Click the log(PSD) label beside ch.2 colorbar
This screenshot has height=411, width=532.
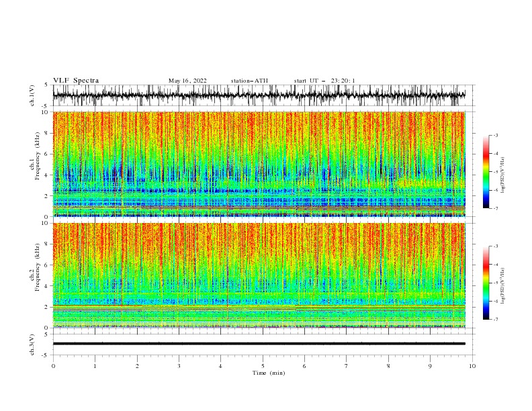[502, 286]
